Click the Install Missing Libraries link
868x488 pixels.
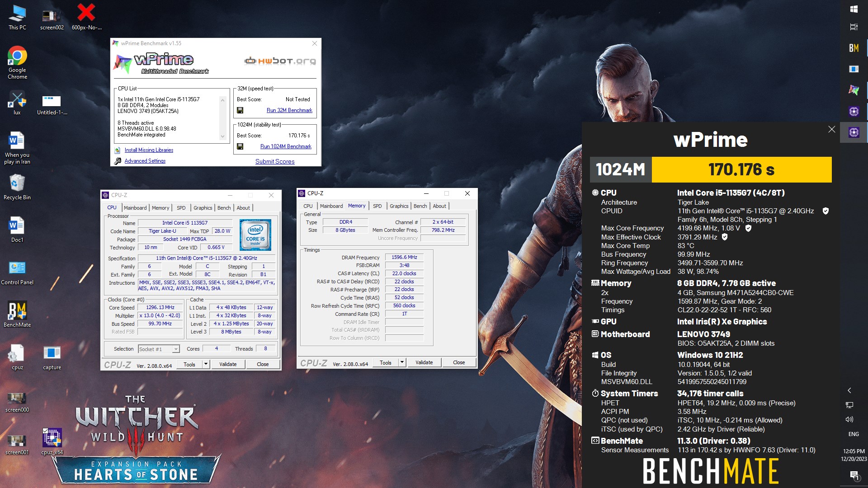[x=149, y=150]
